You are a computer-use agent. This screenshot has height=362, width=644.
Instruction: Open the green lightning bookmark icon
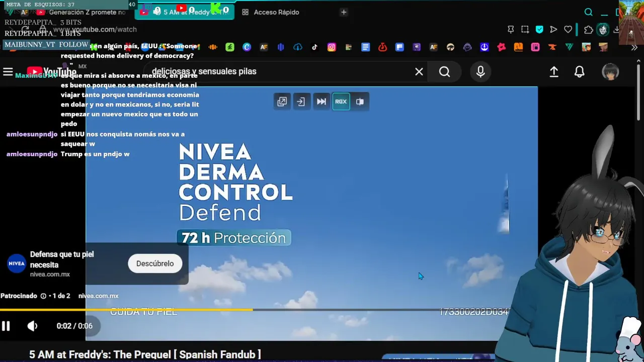point(229,47)
